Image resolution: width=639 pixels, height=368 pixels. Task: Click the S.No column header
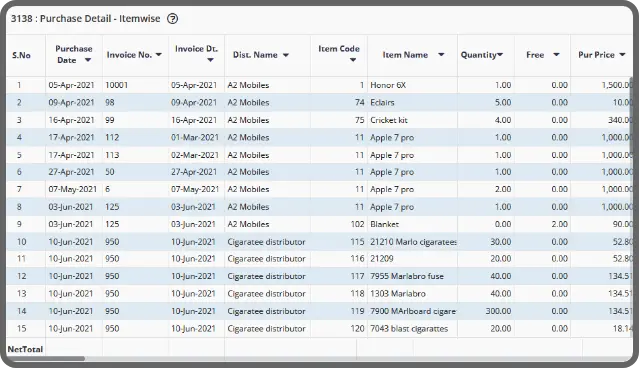(x=21, y=55)
